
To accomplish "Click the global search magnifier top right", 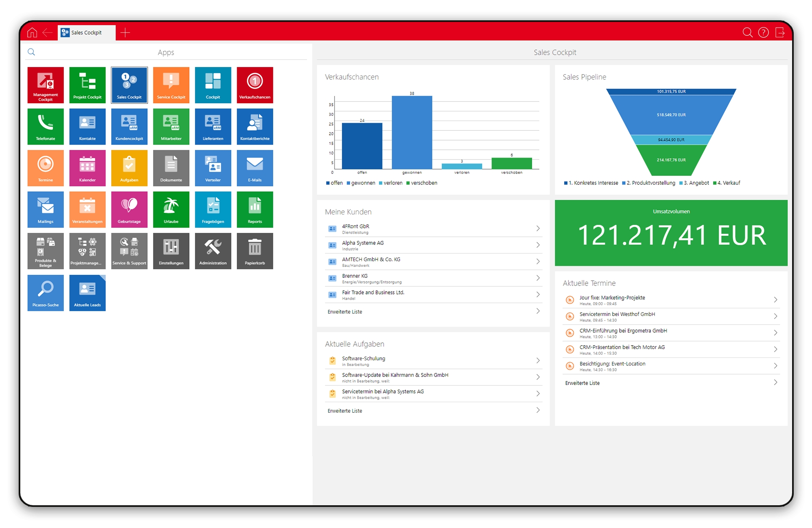I will click(747, 32).
